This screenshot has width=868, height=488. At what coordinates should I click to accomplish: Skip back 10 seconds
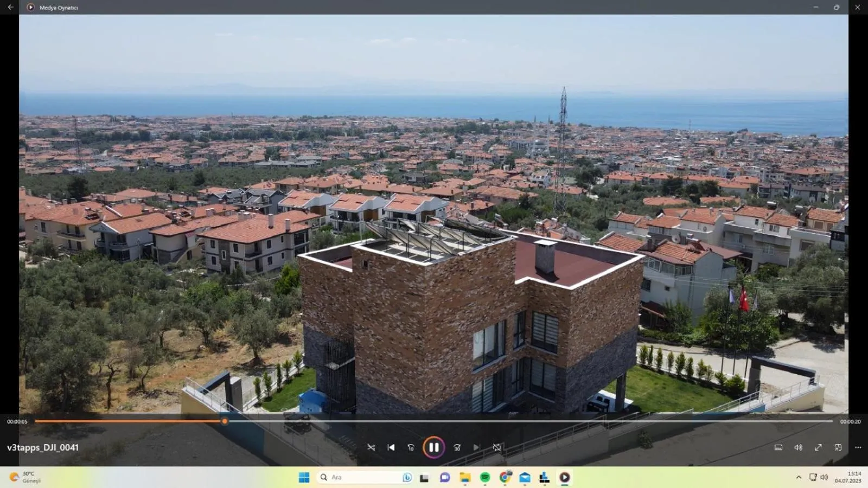(x=411, y=447)
